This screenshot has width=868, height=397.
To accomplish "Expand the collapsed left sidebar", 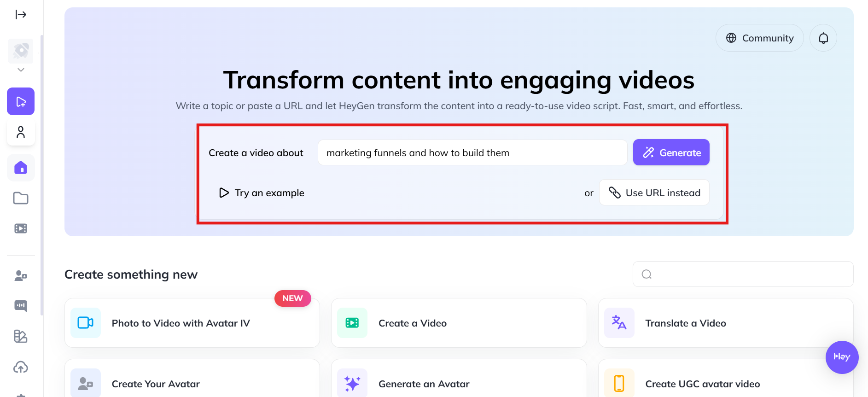I will pyautogui.click(x=21, y=15).
